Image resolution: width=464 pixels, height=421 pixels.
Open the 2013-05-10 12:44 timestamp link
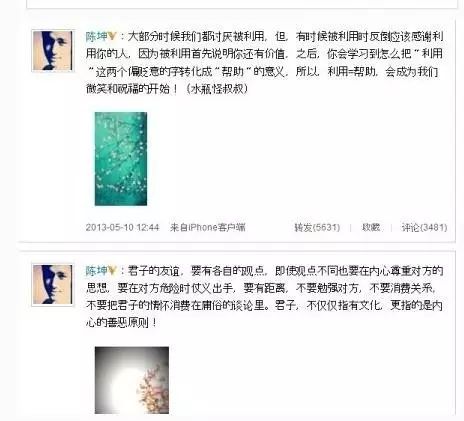pos(122,227)
